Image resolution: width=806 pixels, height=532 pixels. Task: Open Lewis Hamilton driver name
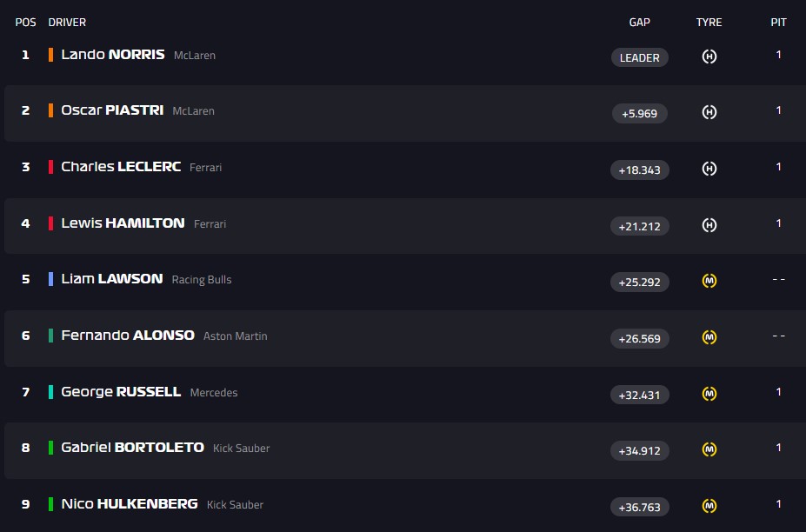pos(123,223)
